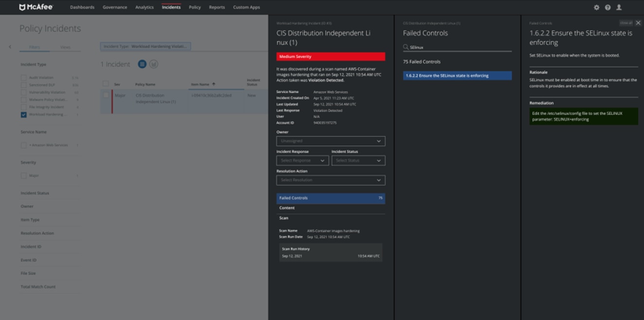Image resolution: width=644 pixels, height=320 pixels.
Task: Open the user profile icon
Action: 619,7
